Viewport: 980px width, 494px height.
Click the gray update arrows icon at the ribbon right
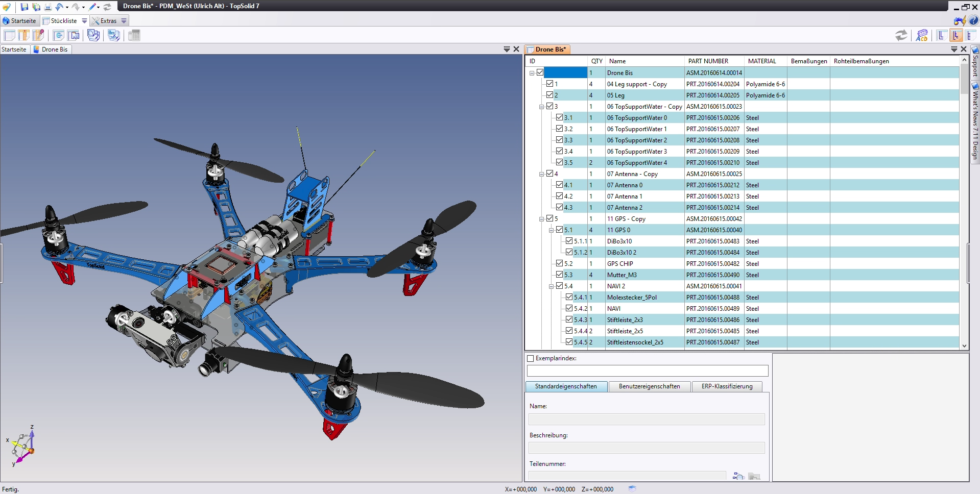click(901, 35)
